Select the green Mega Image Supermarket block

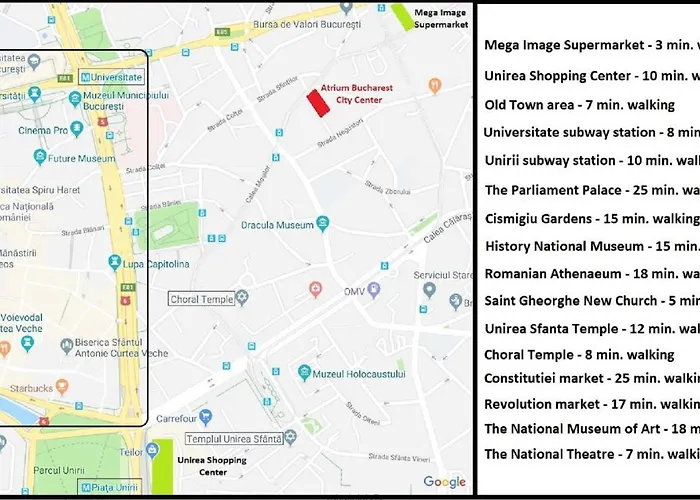coord(400,18)
